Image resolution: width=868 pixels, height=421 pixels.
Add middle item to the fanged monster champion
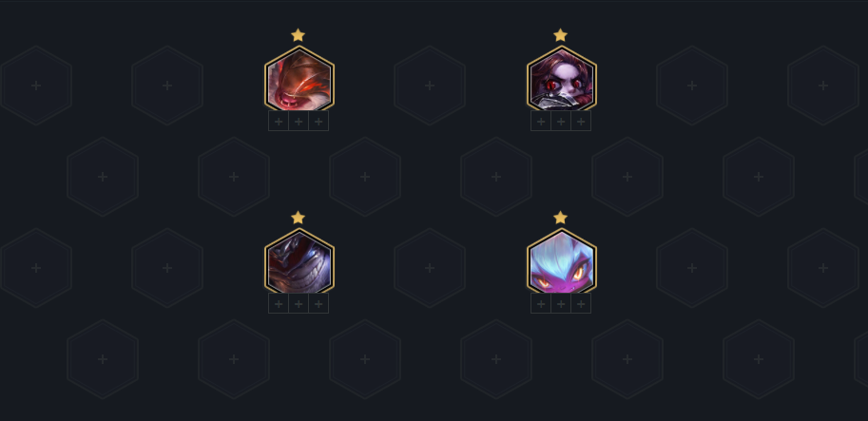pos(299,121)
